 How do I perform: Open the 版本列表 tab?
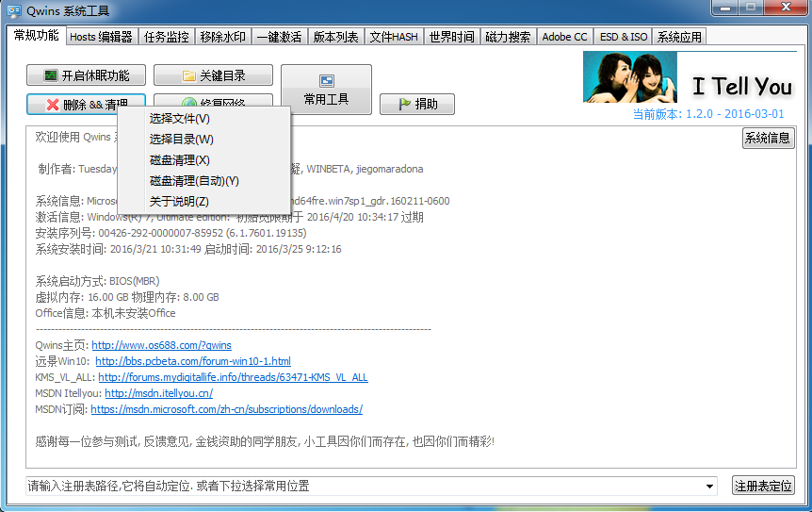pos(336,38)
